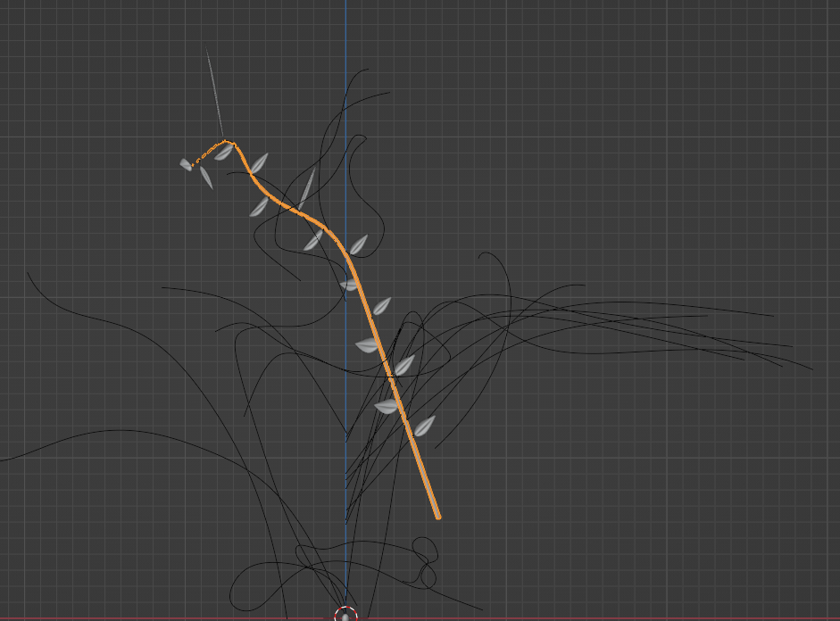Image resolution: width=840 pixels, height=621 pixels.
Task: Click the far right tip of the longest black curve
Action: pos(811,368)
